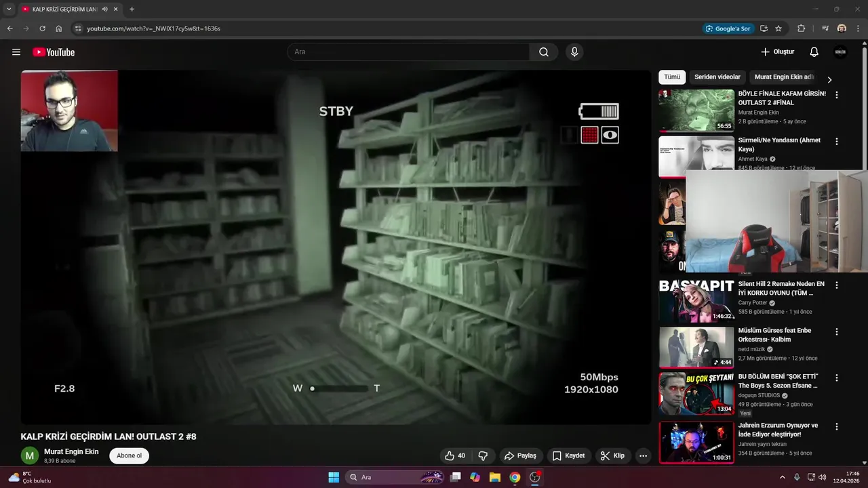Open more actions ellipsis under video

[x=644, y=456]
